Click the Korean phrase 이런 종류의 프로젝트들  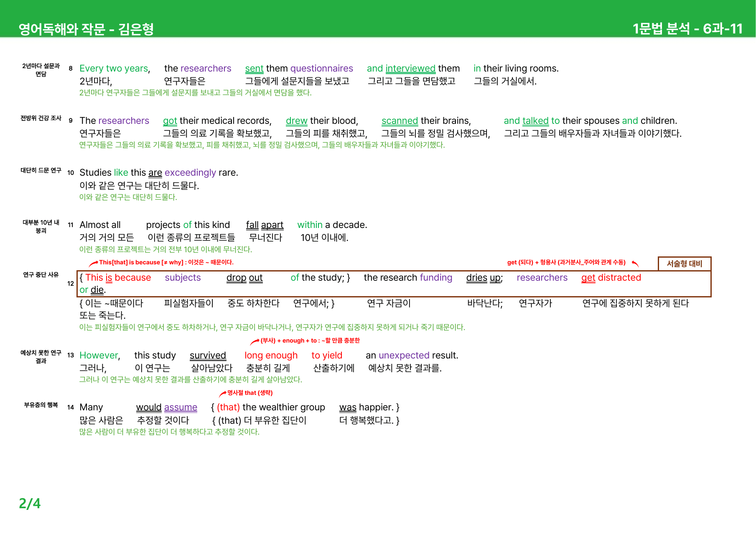tap(191, 238)
